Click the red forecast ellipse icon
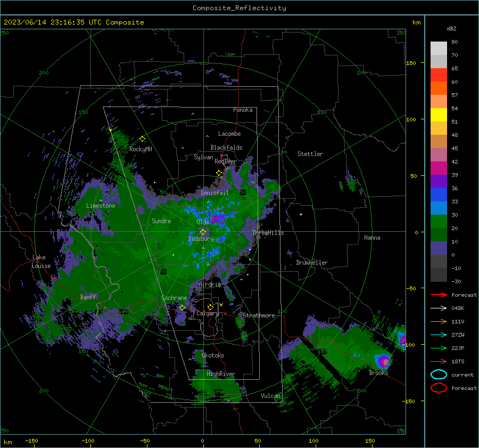The image size is (479, 448). 439,388
